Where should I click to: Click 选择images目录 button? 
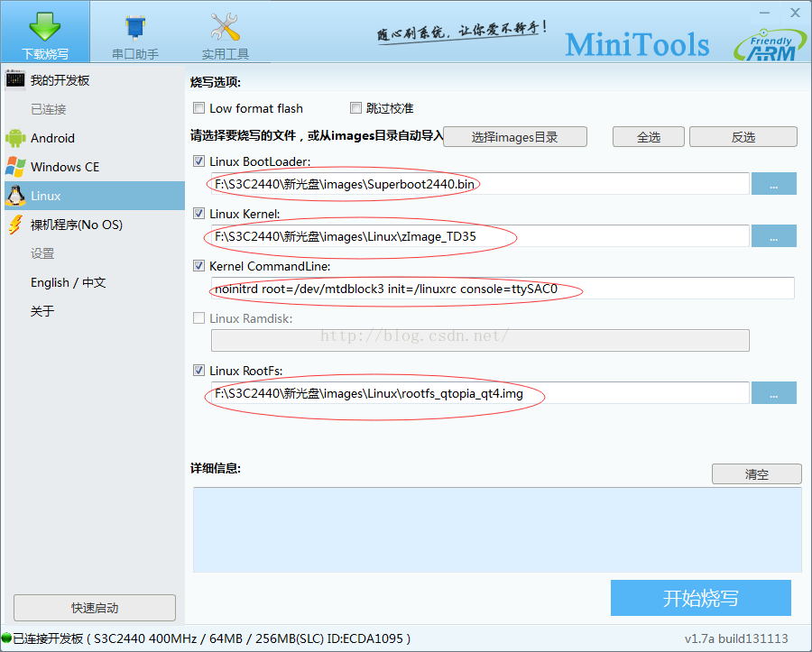click(x=515, y=136)
